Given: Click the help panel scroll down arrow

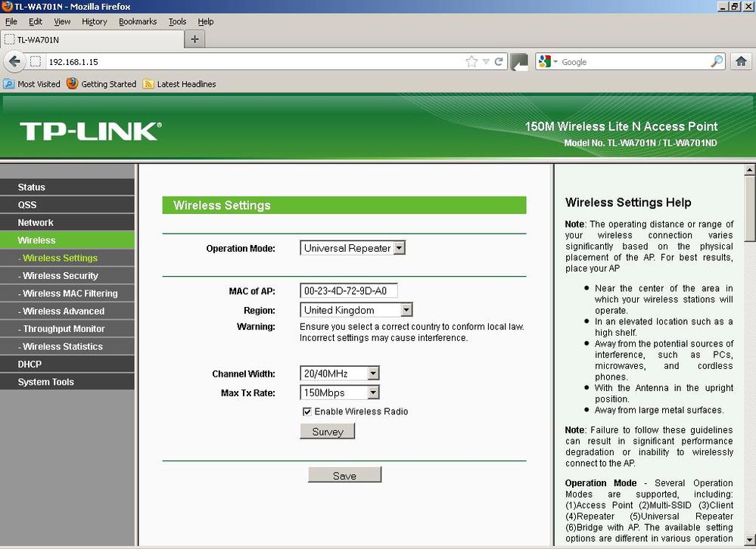Looking at the screenshot, I should click(750, 539).
